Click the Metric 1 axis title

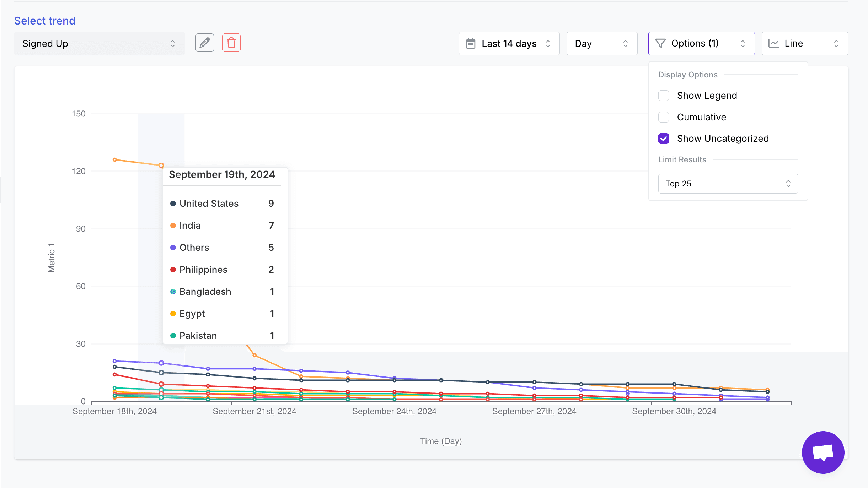pos(52,258)
